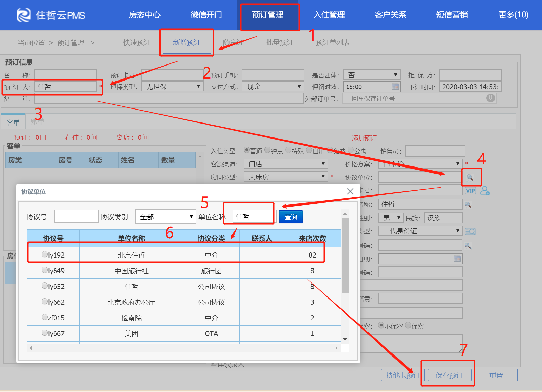Open calendar icon in date field
Screen dimensions: 542x392
tap(457, 259)
